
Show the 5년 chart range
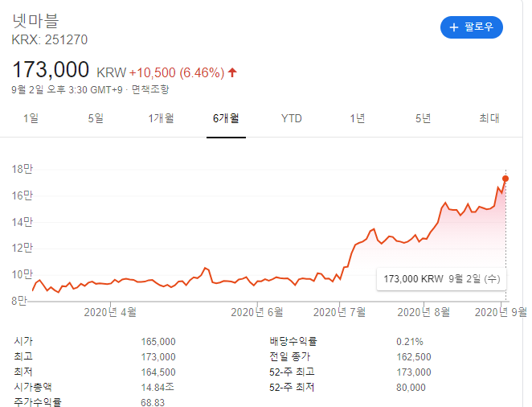pos(423,118)
